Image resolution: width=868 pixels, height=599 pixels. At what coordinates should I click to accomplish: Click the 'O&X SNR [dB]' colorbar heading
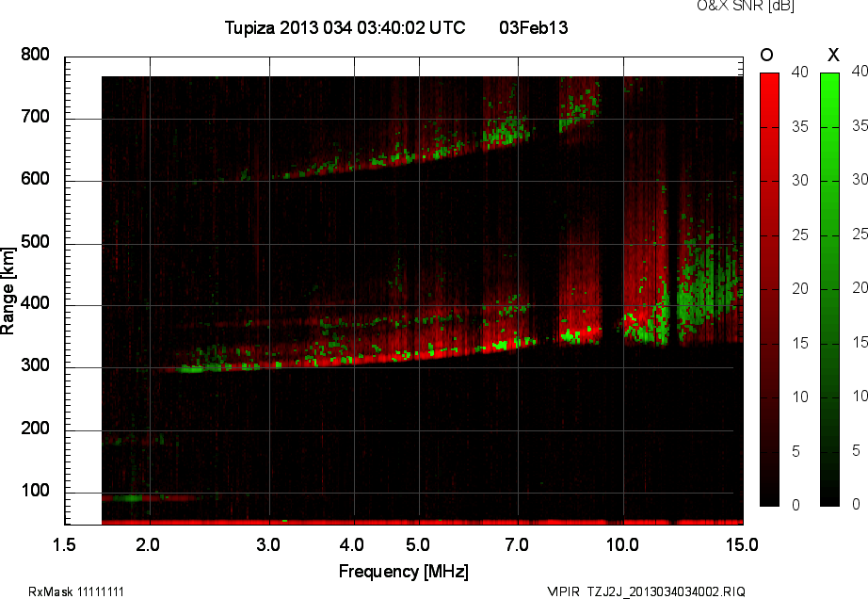tap(745, 6)
